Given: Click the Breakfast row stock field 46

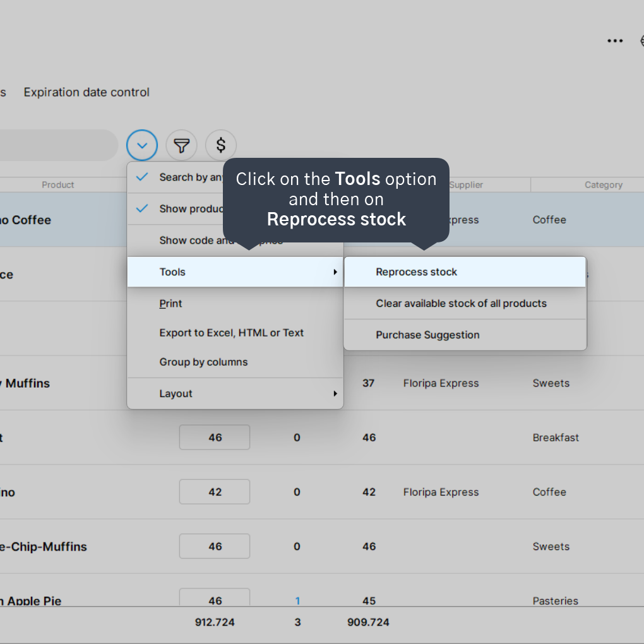Looking at the screenshot, I should click(x=215, y=438).
